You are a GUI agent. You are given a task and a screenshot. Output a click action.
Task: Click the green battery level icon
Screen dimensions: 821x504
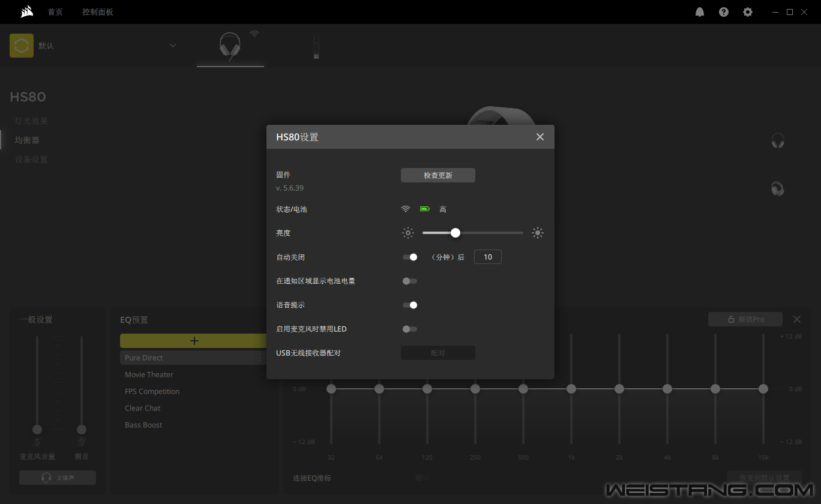425,209
